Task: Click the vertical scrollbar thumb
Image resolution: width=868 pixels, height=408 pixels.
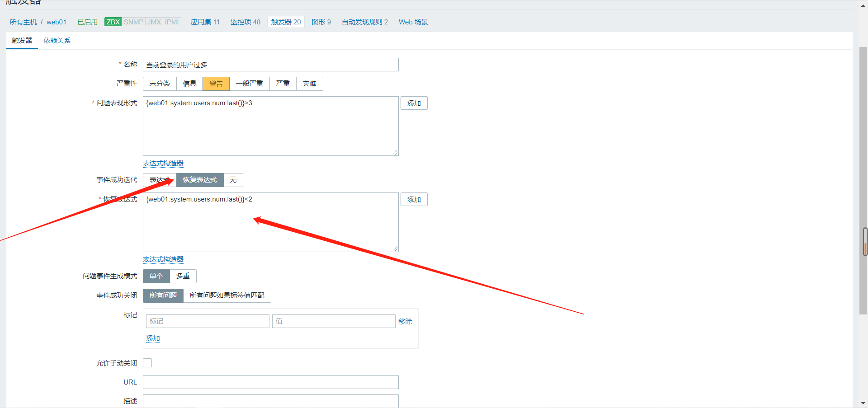Action: 863,181
